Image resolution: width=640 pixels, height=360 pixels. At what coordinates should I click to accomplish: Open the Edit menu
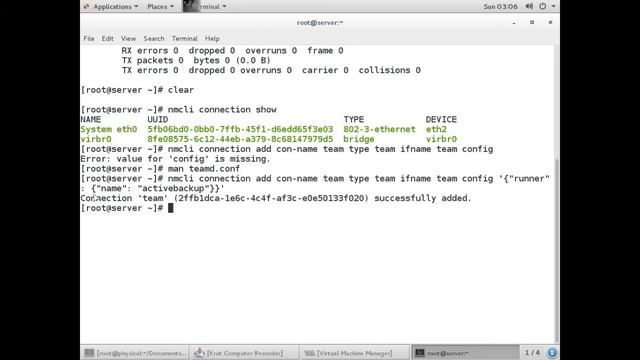tap(107, 38)
